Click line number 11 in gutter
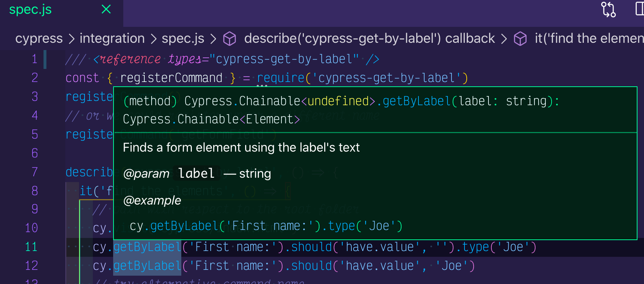The image size is (644, 284). (x=32, y=247)
